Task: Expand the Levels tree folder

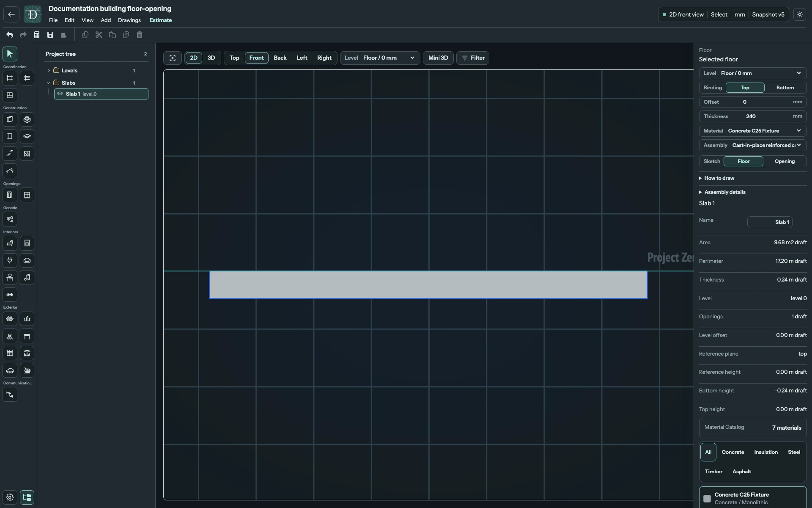Action: [x=49, y=71]
